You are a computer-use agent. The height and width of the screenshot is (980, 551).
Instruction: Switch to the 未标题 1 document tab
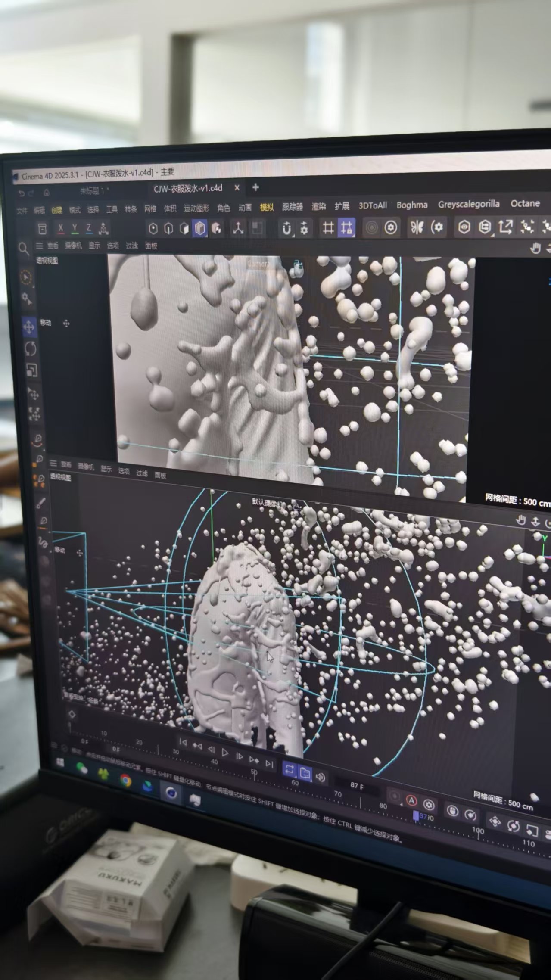[94, 190]
